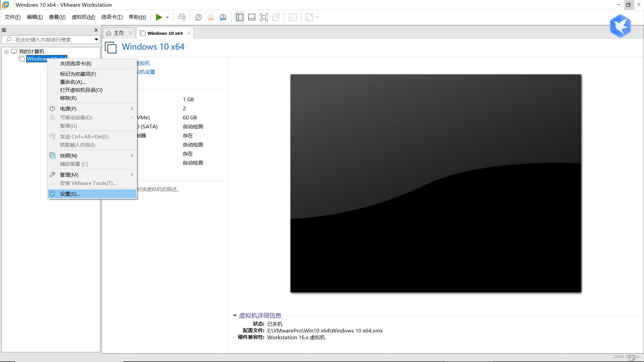Open the library search dropdown arrow

(x=96, y=40)
